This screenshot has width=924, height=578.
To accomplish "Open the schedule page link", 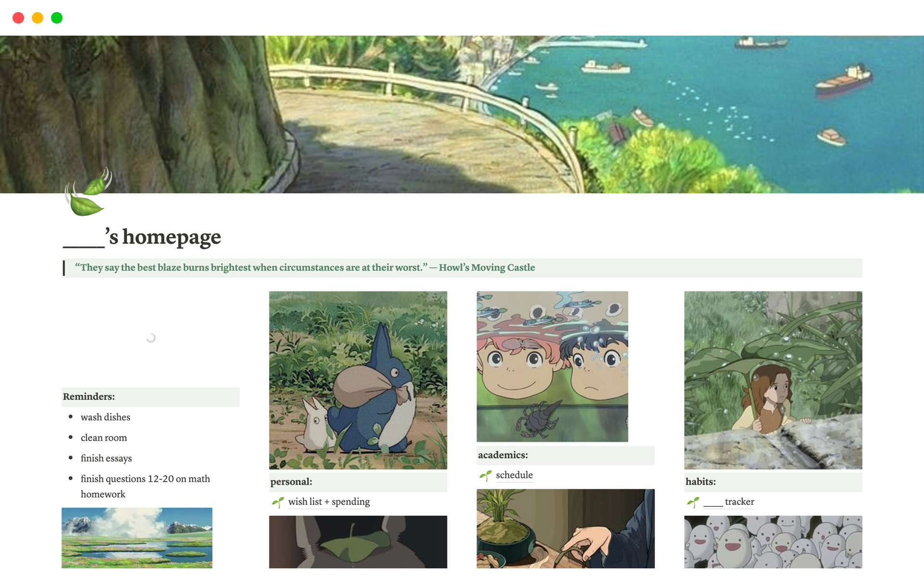I will pyautogui.click(x=514, y=475).
